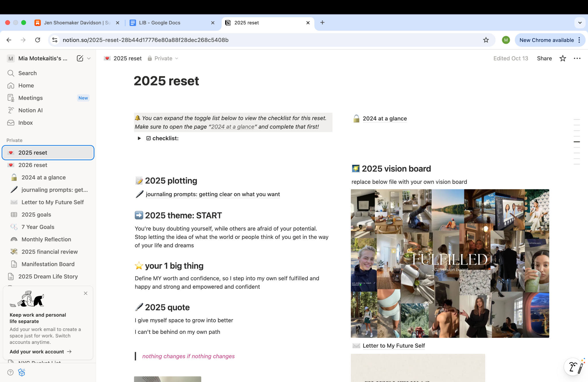Switch to LIB - Google Docs tab

pos(160,23)
